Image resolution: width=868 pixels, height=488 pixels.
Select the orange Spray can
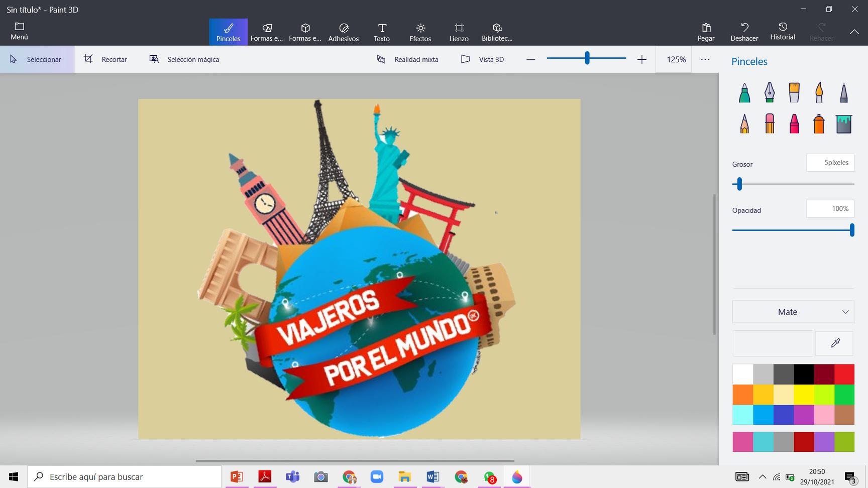(x=819, y=124)
